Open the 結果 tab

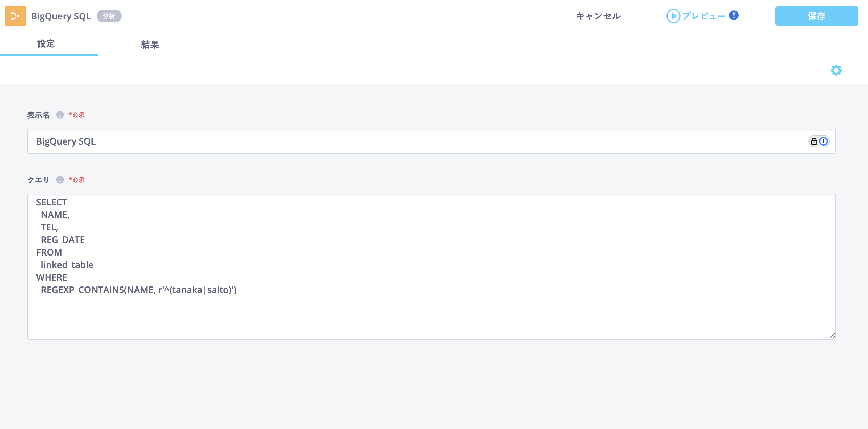(150, 45)
